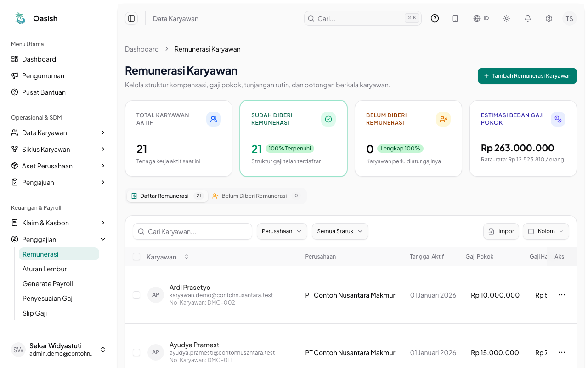Open the Semua Status filter dropdown

click(x=340, y=231)
